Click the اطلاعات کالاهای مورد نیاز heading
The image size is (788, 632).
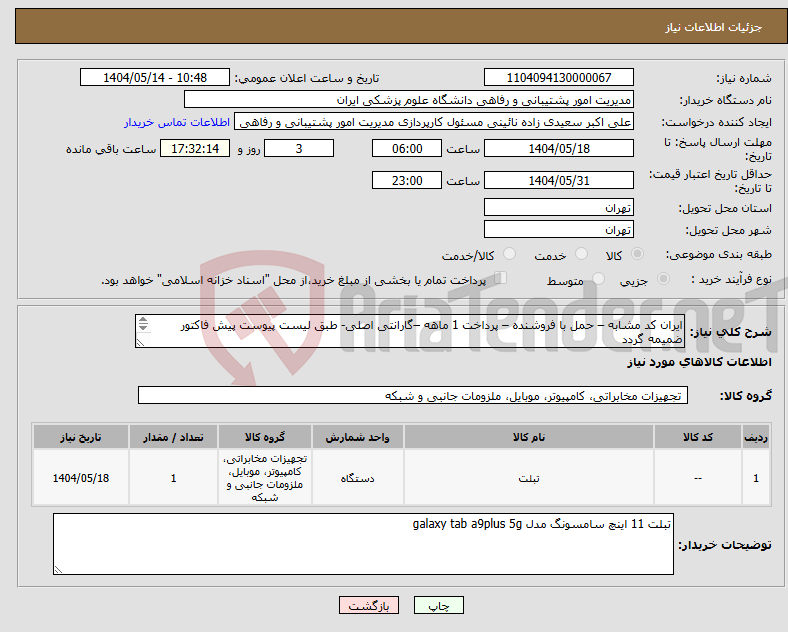click(x=699, y=362)
